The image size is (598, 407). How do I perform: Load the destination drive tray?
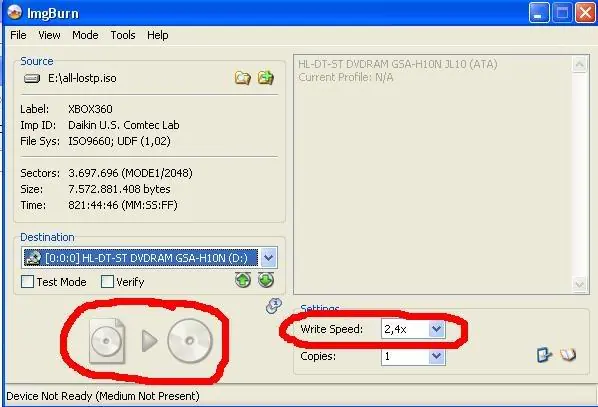266,280
